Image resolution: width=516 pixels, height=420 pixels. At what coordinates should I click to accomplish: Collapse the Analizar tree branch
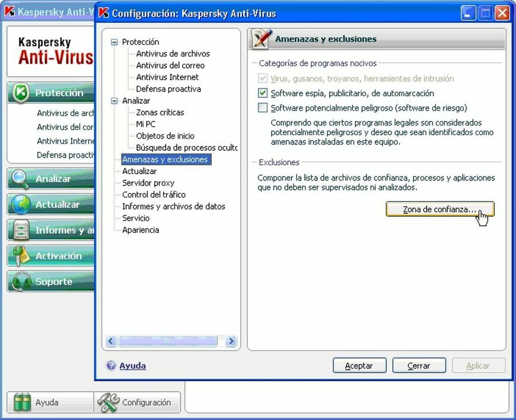tap(115, 100)
